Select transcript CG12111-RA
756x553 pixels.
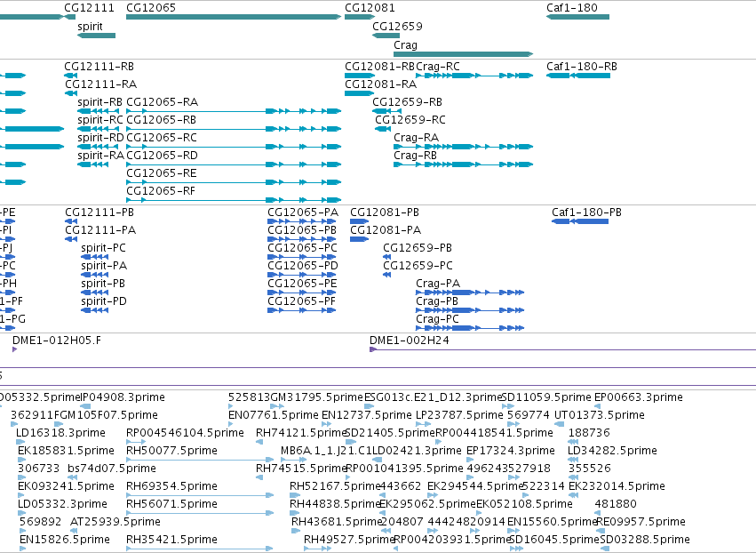click(x=100, y=84)
